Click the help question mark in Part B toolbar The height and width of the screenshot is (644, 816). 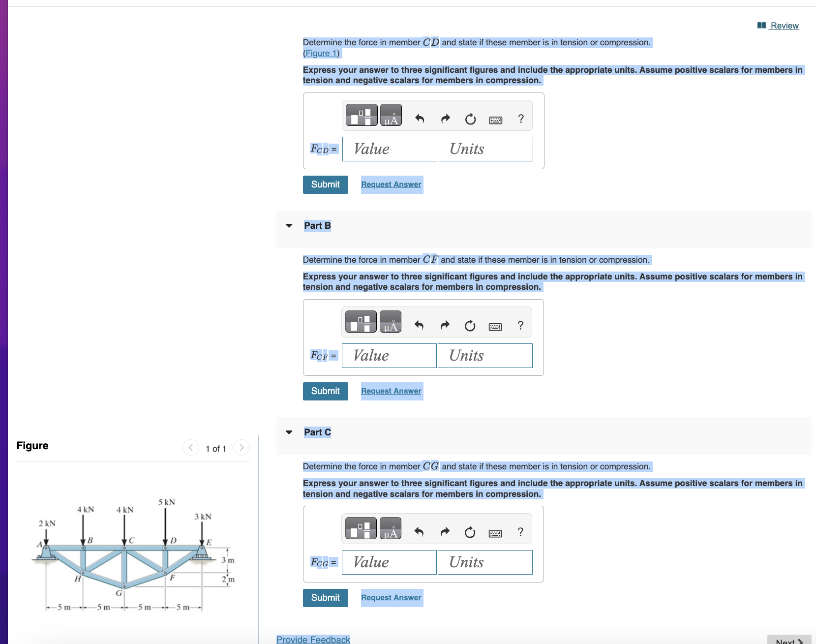[x=520, y=325]
